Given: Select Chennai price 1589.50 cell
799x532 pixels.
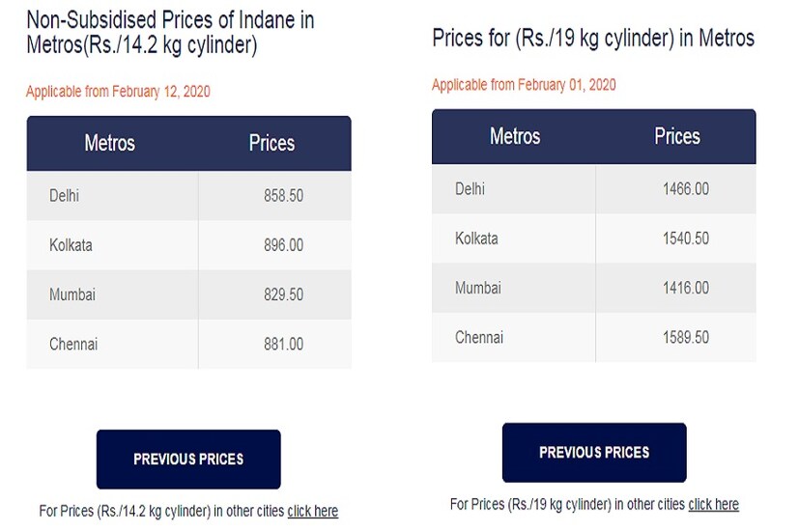Looking at the screenshot, I should click(x=685, y=337).
